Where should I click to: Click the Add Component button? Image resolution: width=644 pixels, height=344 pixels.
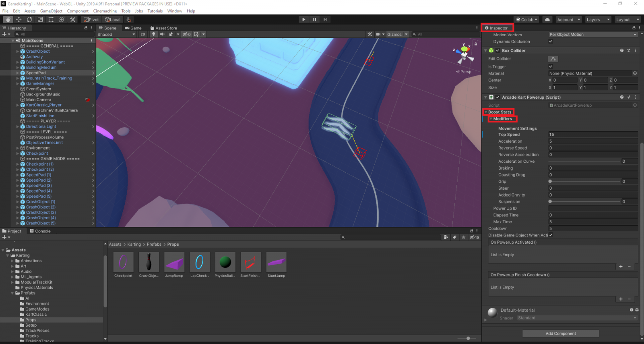[560, 334]
